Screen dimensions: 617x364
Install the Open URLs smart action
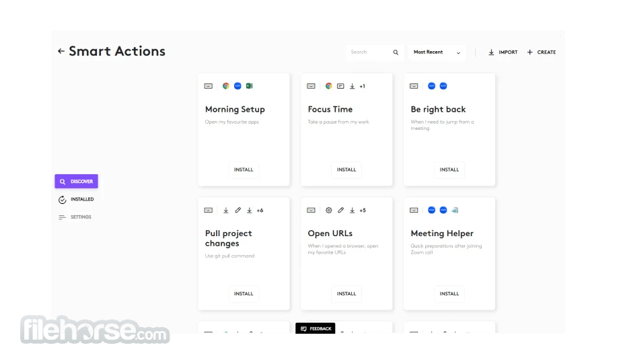pos(347,293)
